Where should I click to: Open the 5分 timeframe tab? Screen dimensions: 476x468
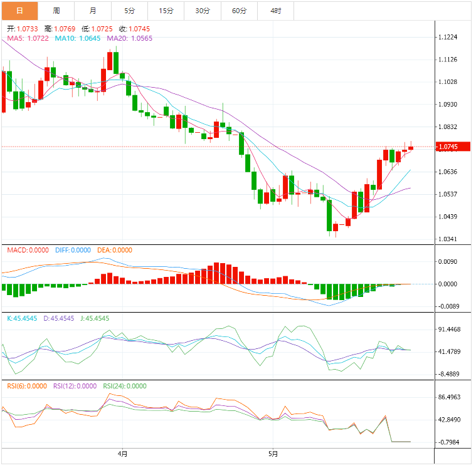[130, 11]
